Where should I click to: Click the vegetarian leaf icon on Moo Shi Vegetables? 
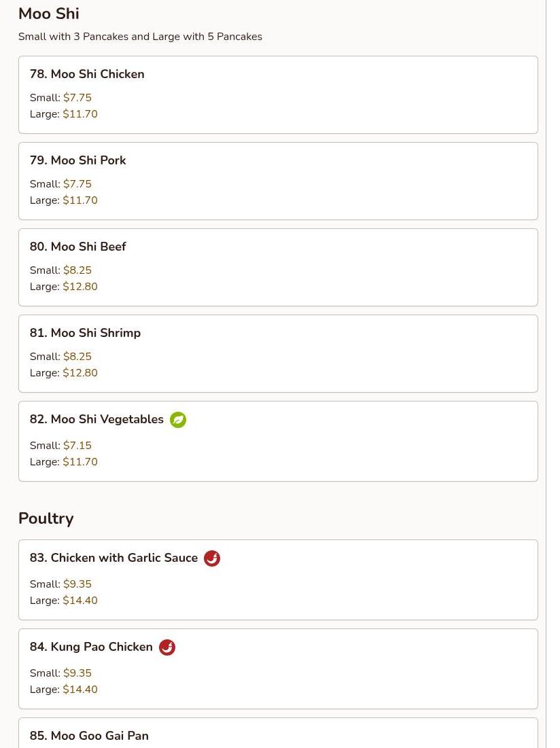(178, 420)
